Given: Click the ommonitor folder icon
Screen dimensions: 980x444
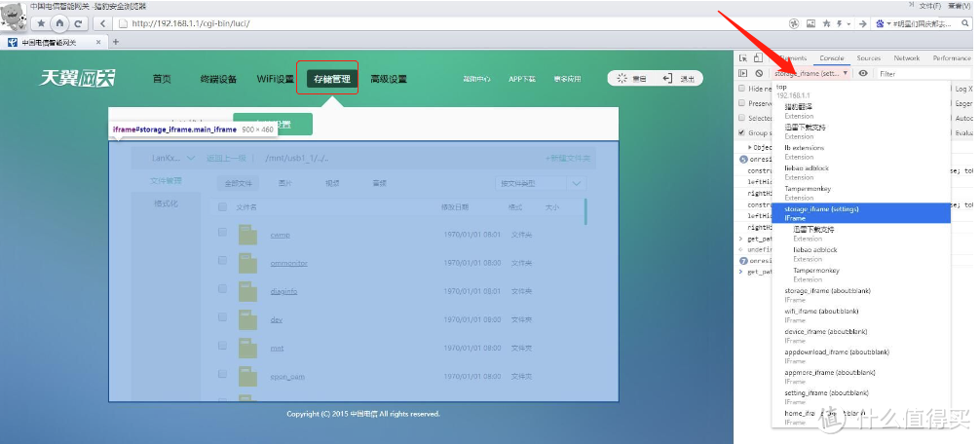Looking at the screenshot, I should tap(247, 263).
